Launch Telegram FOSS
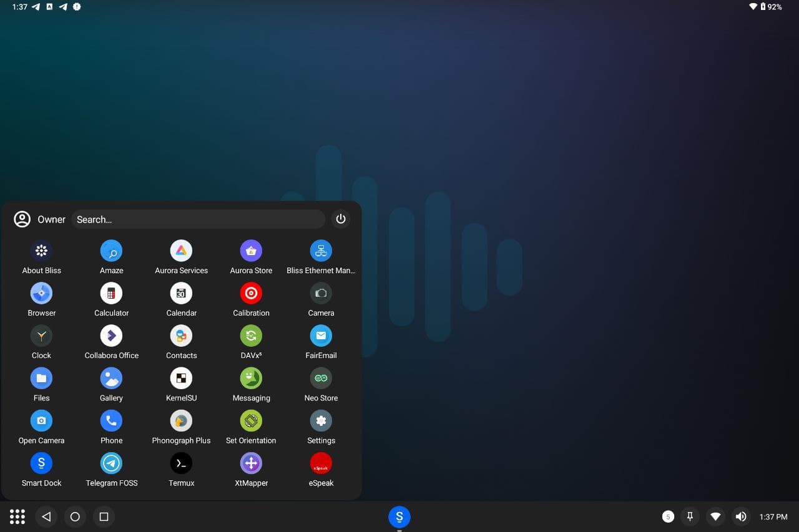This screenshot has height=532, width=799. 111,463
